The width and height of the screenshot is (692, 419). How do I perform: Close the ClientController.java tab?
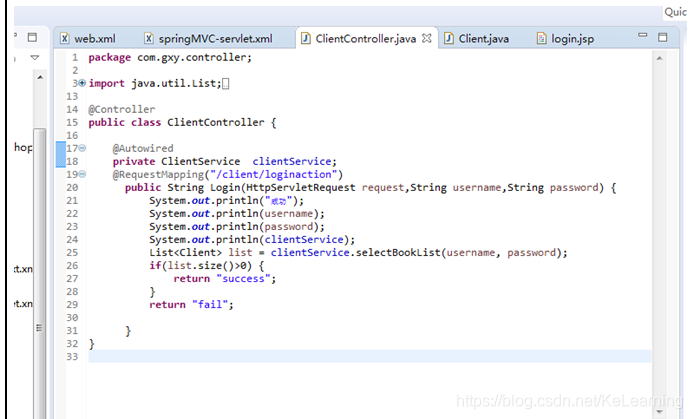pos(426,38)
